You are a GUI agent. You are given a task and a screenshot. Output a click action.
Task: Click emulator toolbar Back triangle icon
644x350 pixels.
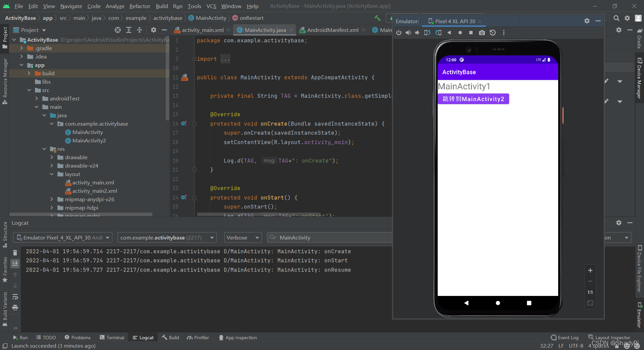449,33
